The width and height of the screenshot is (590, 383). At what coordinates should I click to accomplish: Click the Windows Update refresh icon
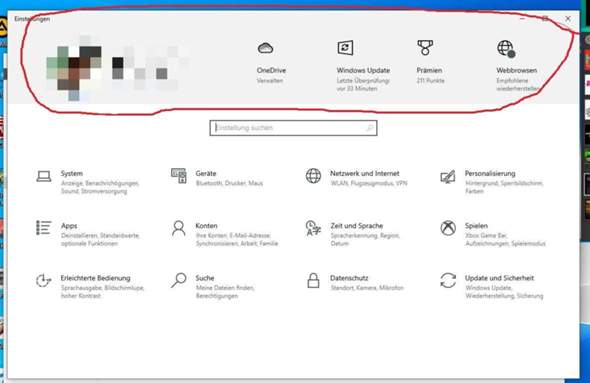pos(345,48)
